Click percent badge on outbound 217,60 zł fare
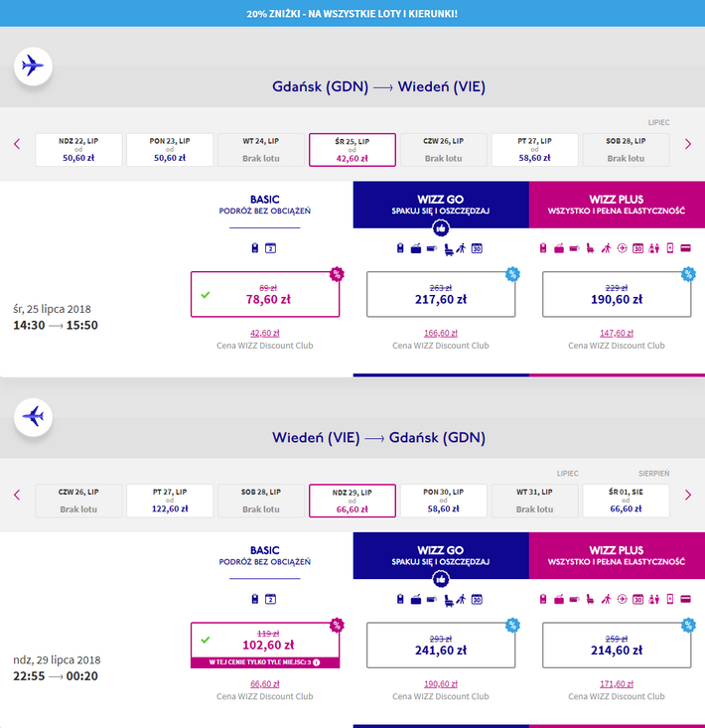Screen dimensions: 705x728 [512, 274]
